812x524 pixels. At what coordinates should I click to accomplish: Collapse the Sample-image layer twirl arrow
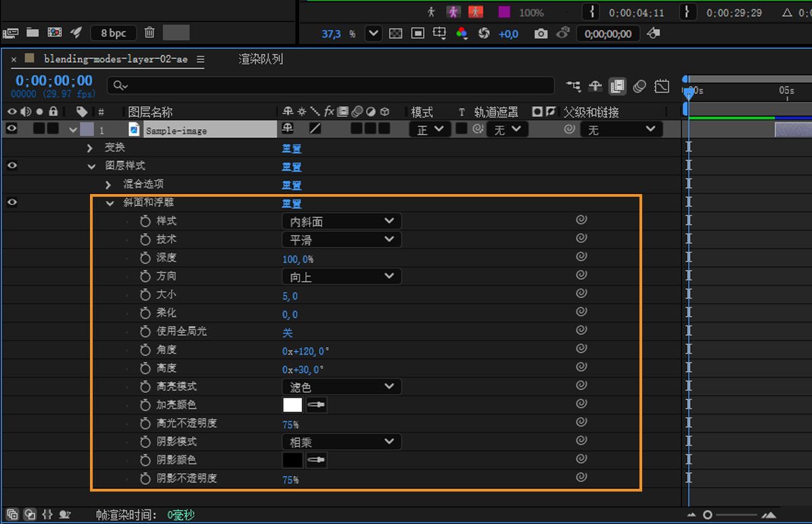pos(73,130)
